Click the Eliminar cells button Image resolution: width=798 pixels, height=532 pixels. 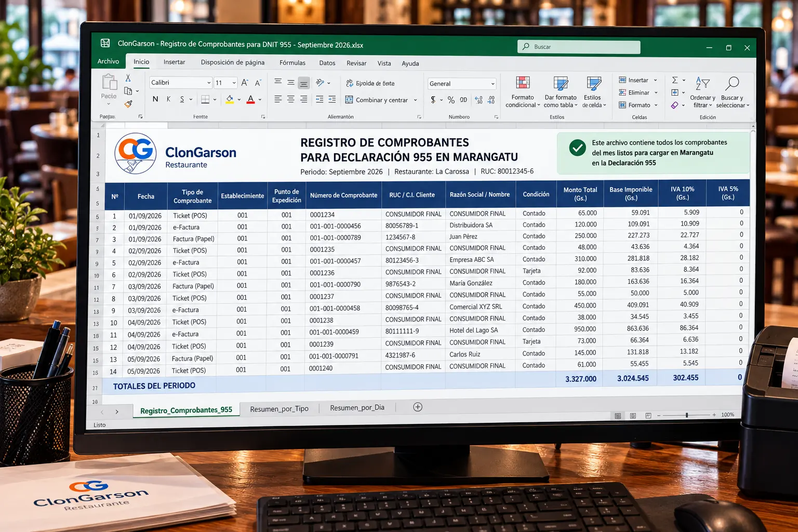pyautogui.click(x=638, y=92)
